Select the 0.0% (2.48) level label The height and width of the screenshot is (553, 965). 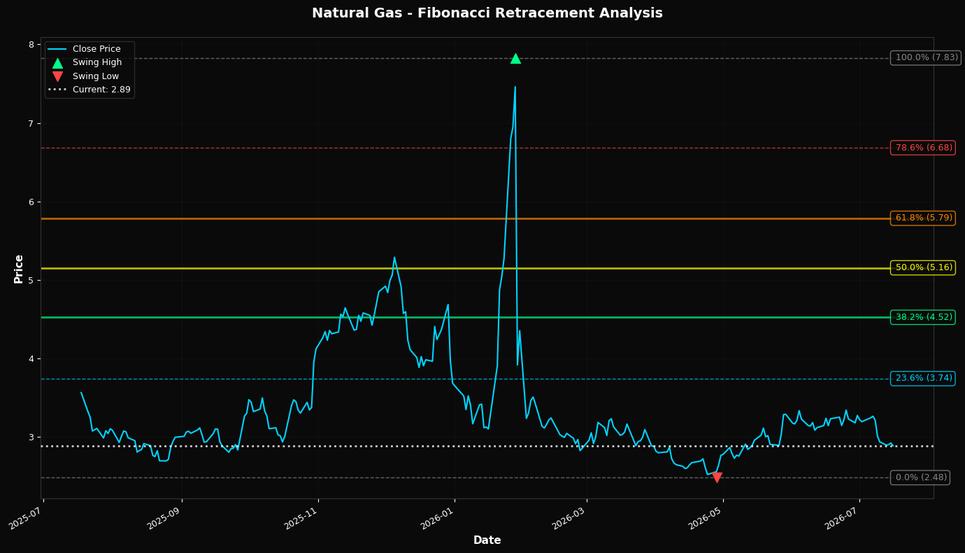click(x=921, y=477)
